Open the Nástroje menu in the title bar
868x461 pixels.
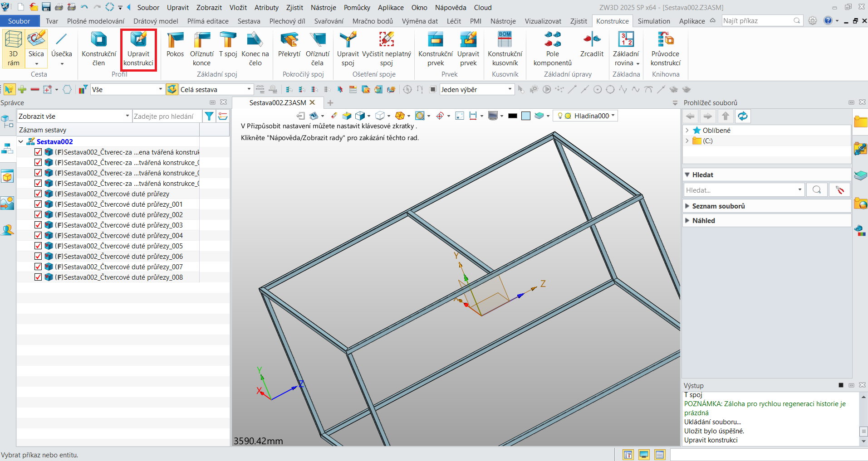click(x=324, y=8)
